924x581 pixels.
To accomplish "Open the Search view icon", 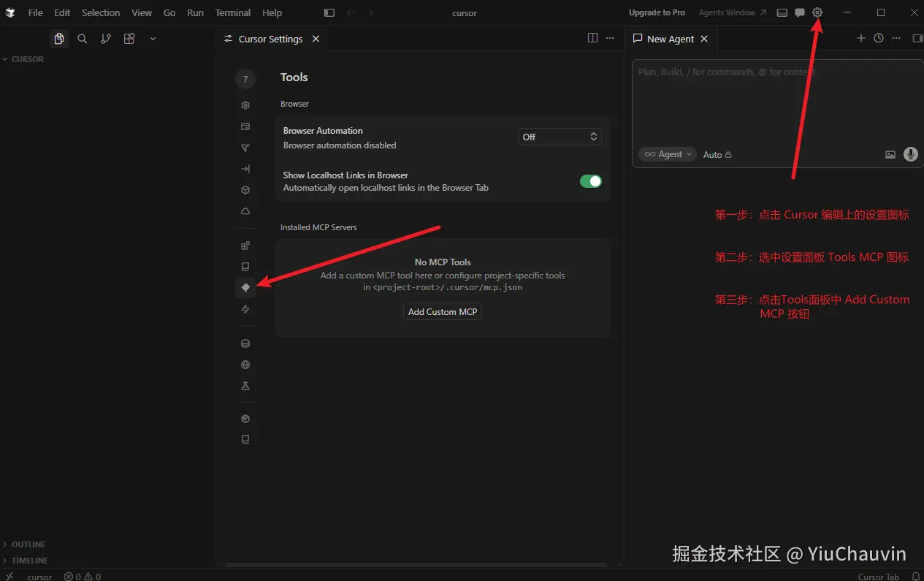I will [x=83, y=39].
